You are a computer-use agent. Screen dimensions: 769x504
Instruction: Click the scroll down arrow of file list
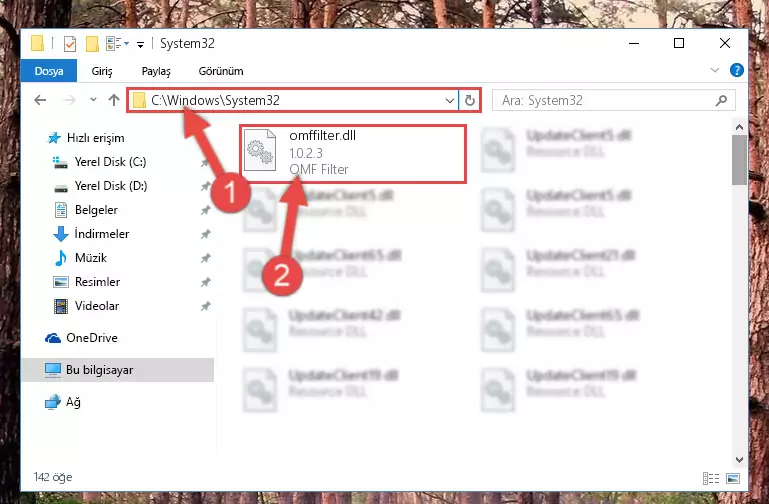point(739,460)
